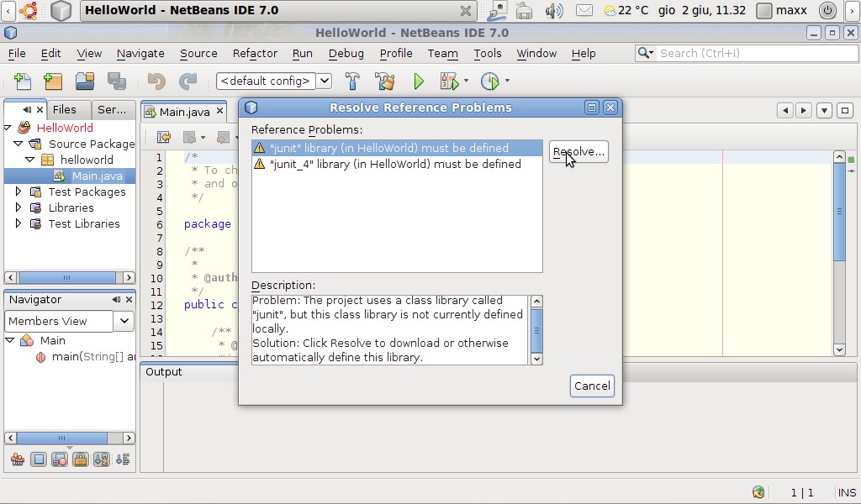The height and width of the screenshot is (504, 861).
Task: Click the search magnifier icon
Action: click(645, 53)
